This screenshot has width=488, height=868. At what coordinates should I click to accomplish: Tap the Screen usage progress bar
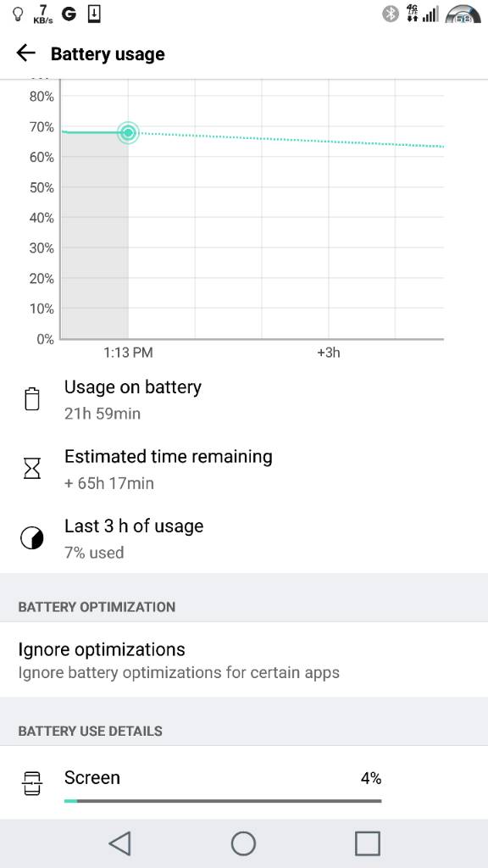(x=223, y=800)
